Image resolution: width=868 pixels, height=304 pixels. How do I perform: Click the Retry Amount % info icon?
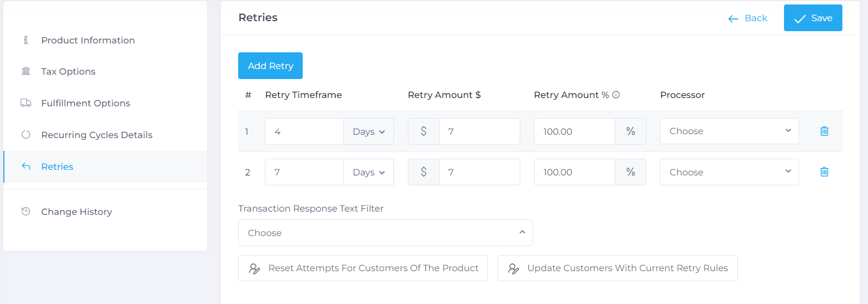[616, 95]
